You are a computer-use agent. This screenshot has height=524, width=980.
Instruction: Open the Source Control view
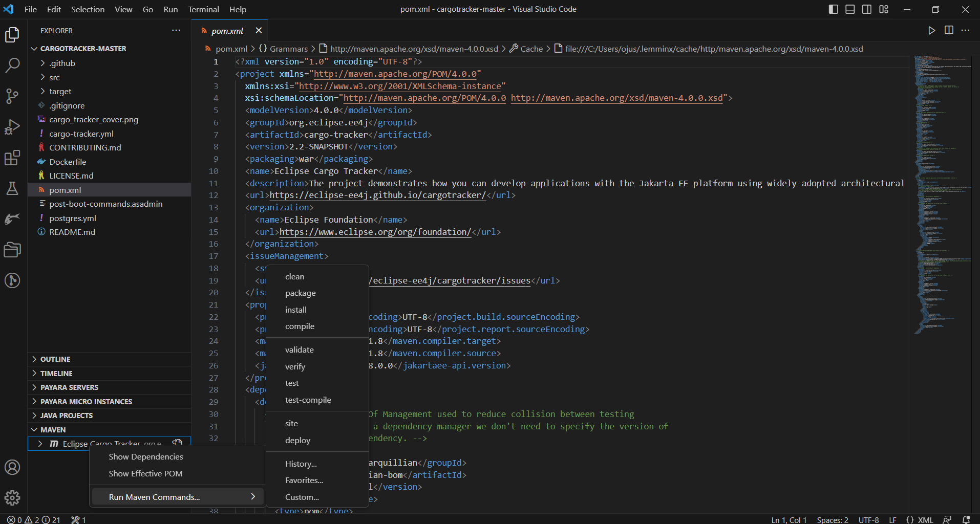(x=12, y=96)
